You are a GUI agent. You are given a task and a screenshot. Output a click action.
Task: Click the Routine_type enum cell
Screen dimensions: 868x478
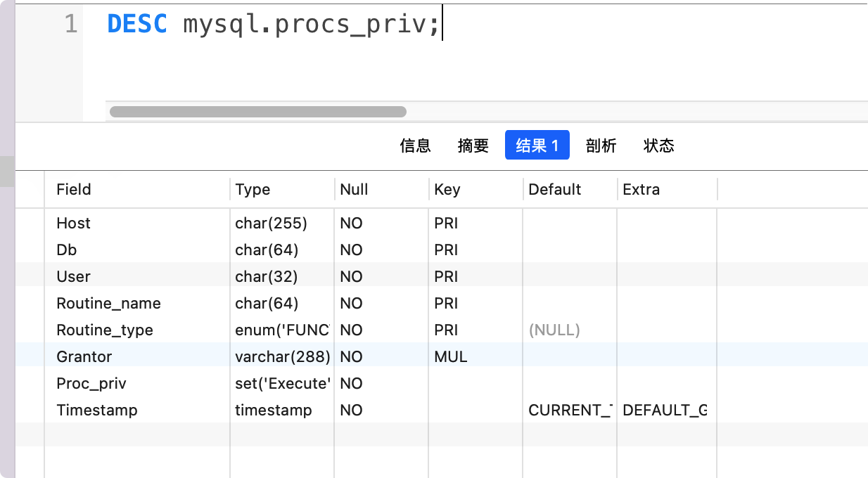(281, 330)
